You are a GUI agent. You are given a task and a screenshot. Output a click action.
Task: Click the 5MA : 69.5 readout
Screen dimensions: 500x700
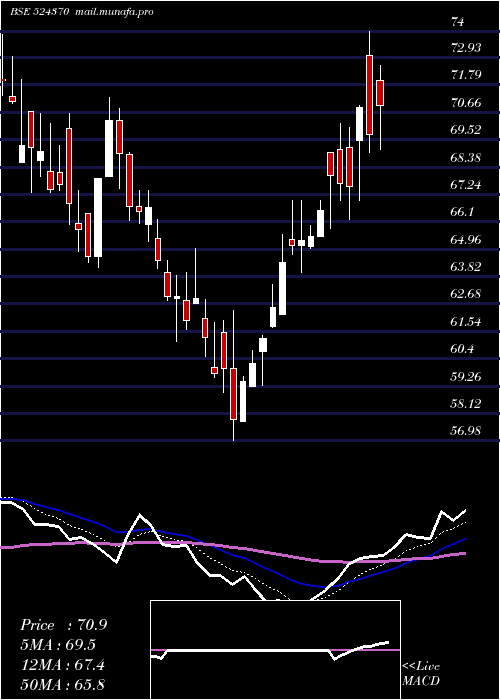tap(58, 645)
